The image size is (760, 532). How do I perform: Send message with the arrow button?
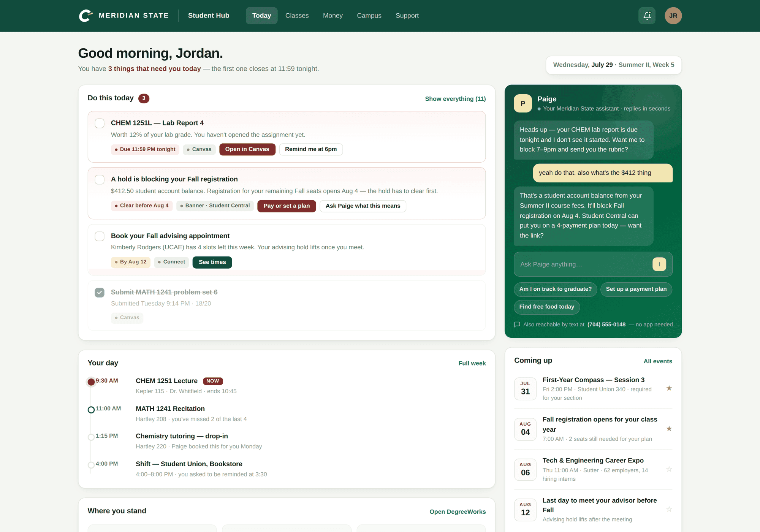coord(659,264)
